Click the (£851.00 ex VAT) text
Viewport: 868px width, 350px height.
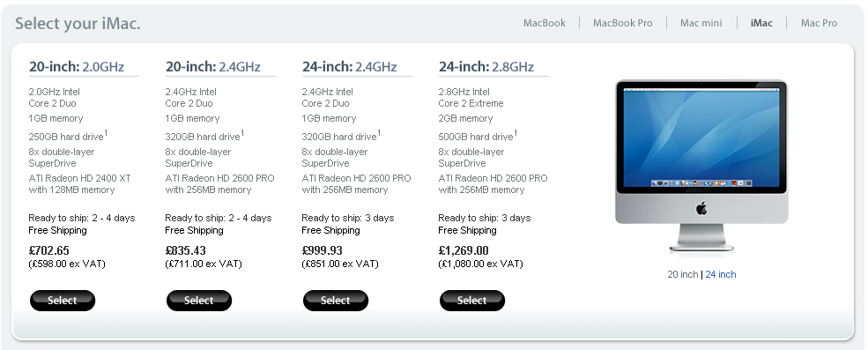pos(340,264)
